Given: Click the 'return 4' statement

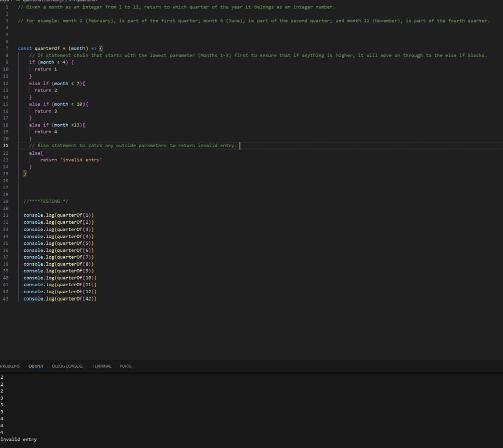Looking at the screenshot, I should pyautogui.click(x=46, y=132).
